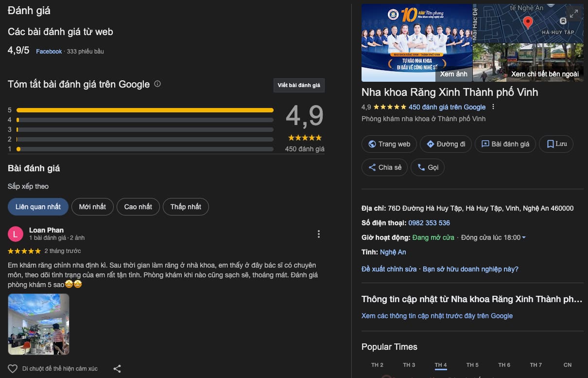Open more options next to 450 đánh giá
This screenshot has height=378, width=588.
[x=494, y=107]
